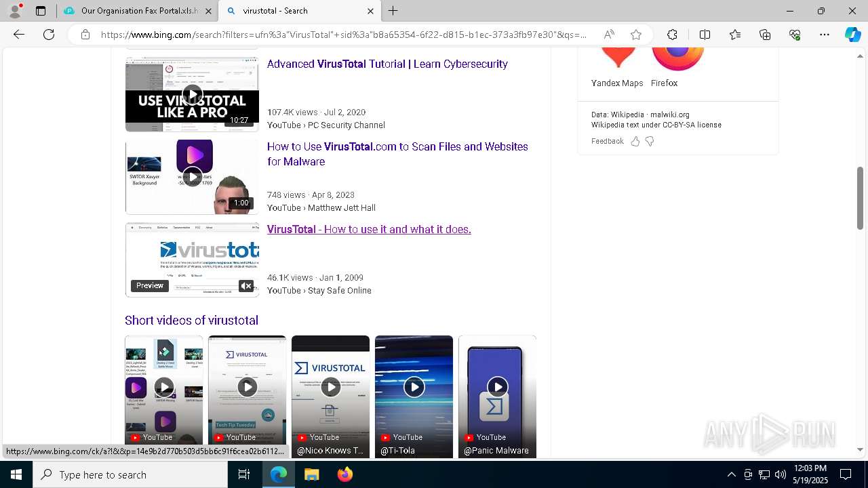Unmute the video preview
Viewport: 868px width, 488px height.
[246, 286]
